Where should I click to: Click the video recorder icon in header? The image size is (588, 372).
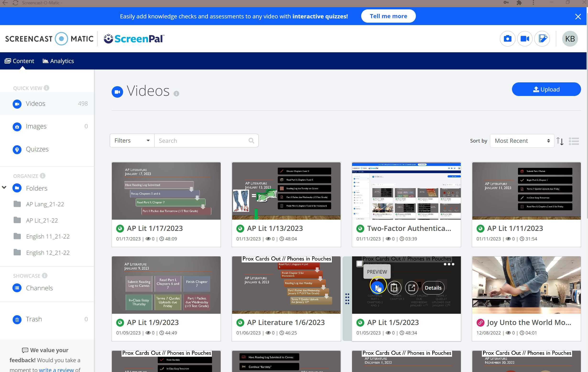(x=524, y=38)
